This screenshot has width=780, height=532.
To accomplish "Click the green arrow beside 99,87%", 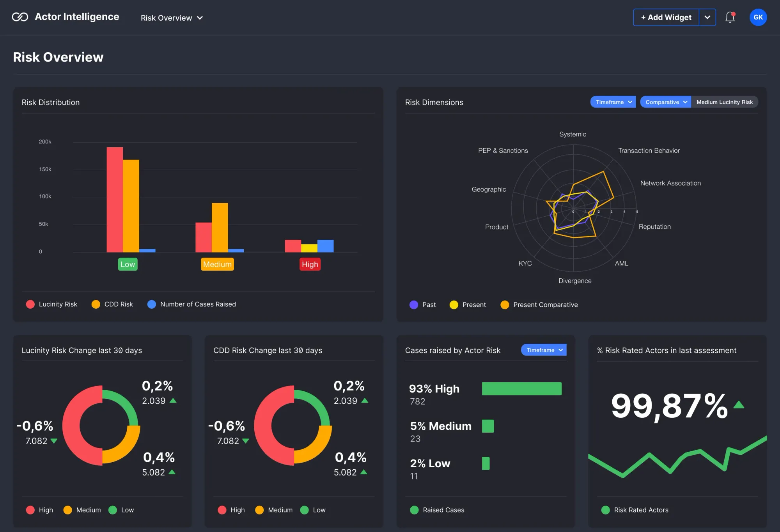I will tap(739, 405).
